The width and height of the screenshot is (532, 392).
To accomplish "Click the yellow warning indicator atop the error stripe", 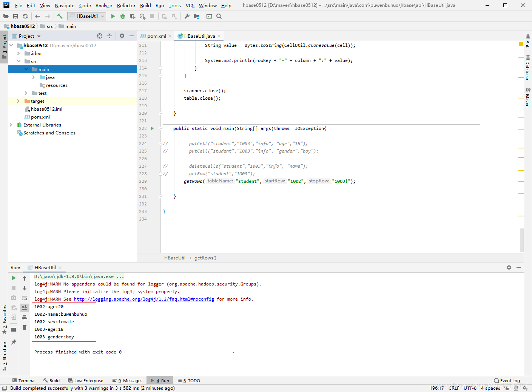I will [x=521, y=44].
